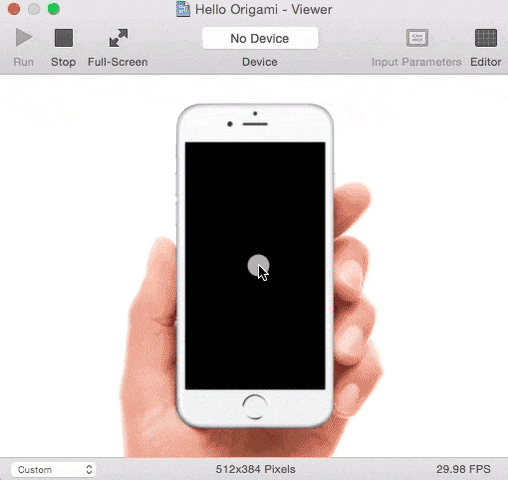Image resolution: width=508 pixels, height=480 pixels.
Task: Click the Device label under selector
Action: pyautogui.click(x=260, y=62)
